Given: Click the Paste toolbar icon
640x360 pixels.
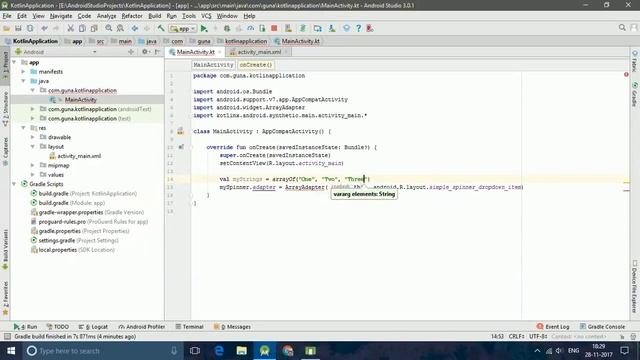Looking at the screenshot, I should pyautogui.click(x=94, y=28).
